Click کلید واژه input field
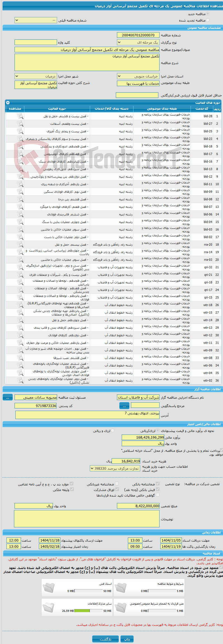The height and width of the screenshot is (644, 223). [36, 42]
